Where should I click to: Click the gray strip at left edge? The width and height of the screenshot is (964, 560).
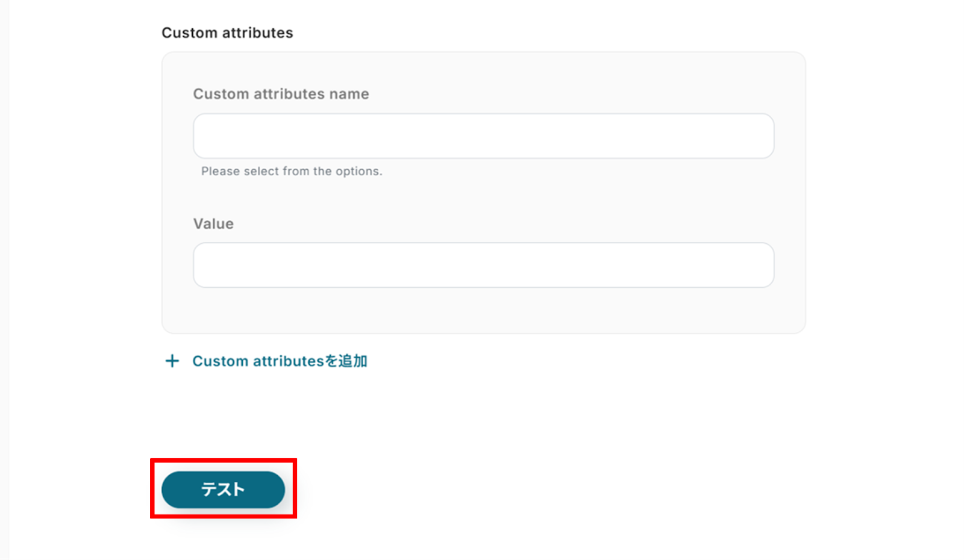click(x=4, y=280)
